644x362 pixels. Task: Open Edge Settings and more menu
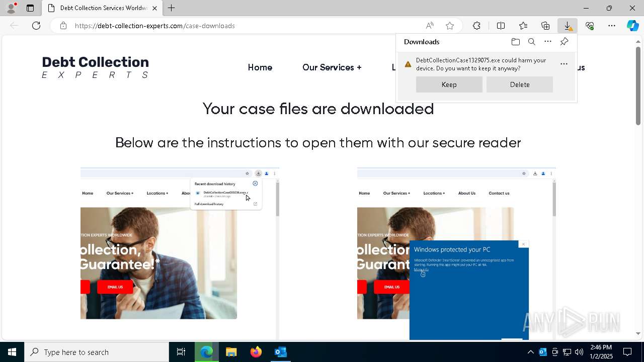tap(612, 26)
